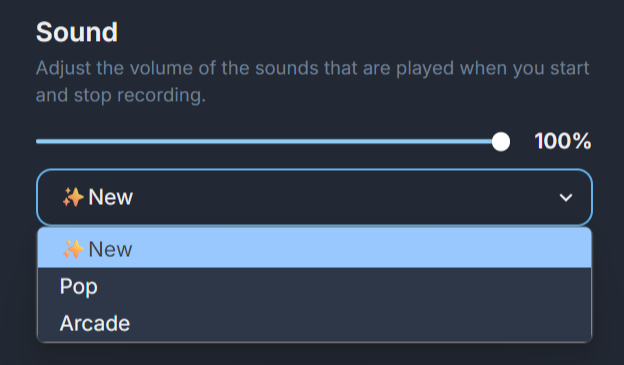Viewport: 624px width, 365px height.
Task: Click the volume slider handle
Action: pos(501,142)
